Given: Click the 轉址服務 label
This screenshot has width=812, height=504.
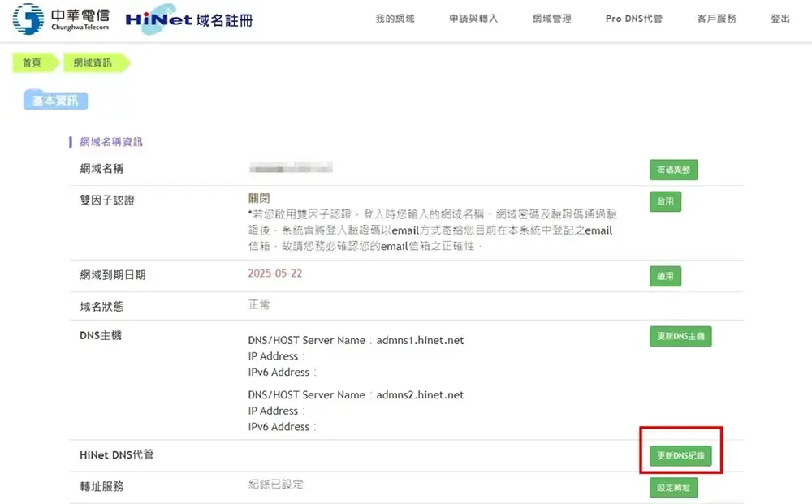Looking at the screenshot, I should point(101,486).
